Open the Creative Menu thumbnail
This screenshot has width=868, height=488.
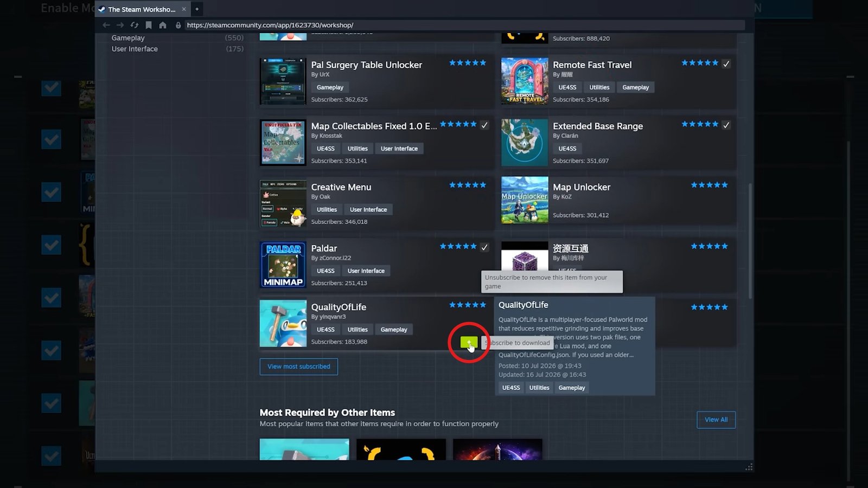[283, 204]
